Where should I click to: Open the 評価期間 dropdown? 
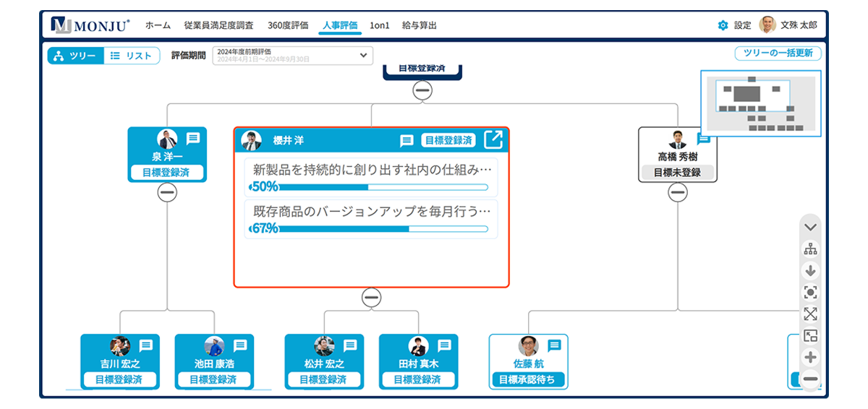[293, 56]
